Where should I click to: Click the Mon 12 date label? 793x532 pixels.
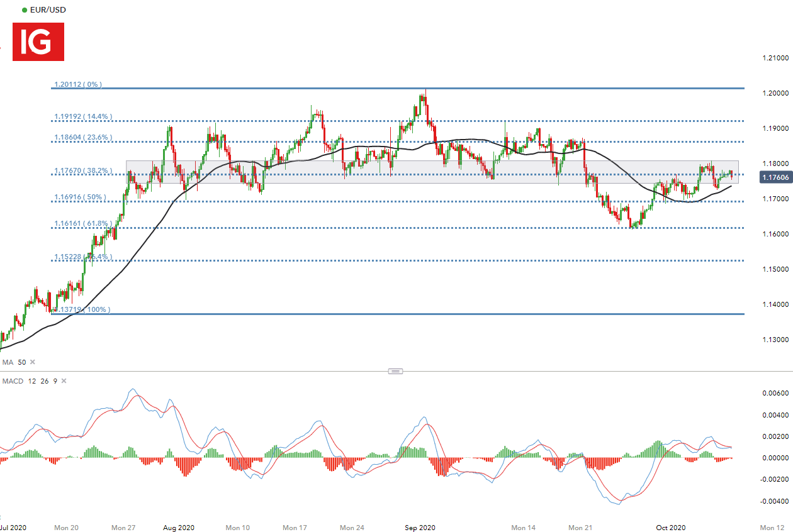pos(772,528)
